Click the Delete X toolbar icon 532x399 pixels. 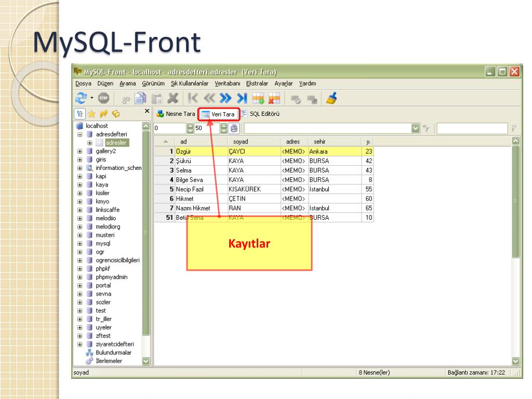pos(172,98)
